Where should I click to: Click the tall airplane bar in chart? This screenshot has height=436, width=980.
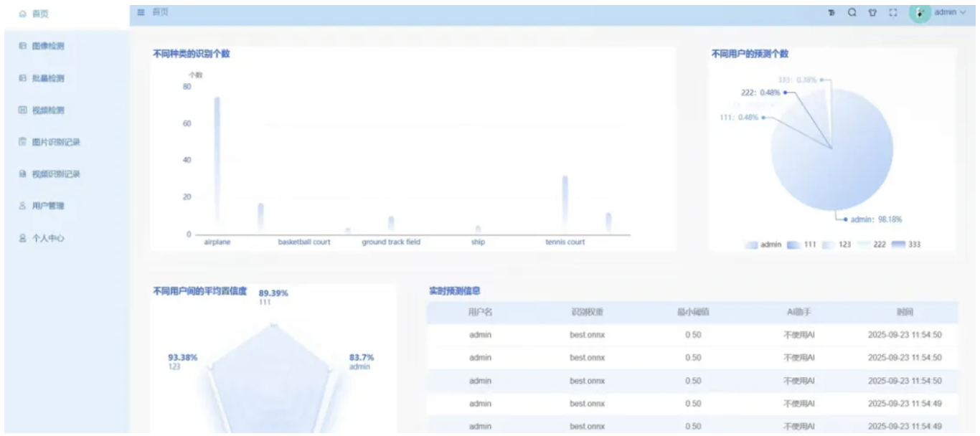pos(217,165)
